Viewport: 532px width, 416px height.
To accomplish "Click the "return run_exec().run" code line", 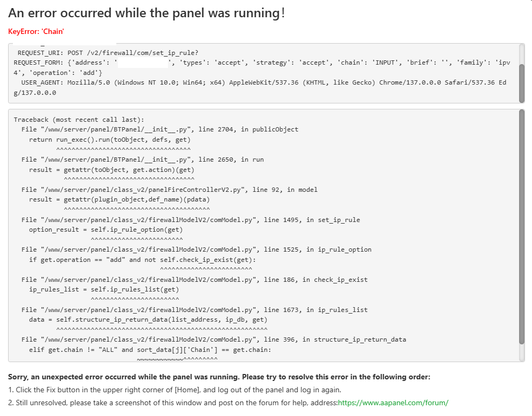I will click(110, 140).
